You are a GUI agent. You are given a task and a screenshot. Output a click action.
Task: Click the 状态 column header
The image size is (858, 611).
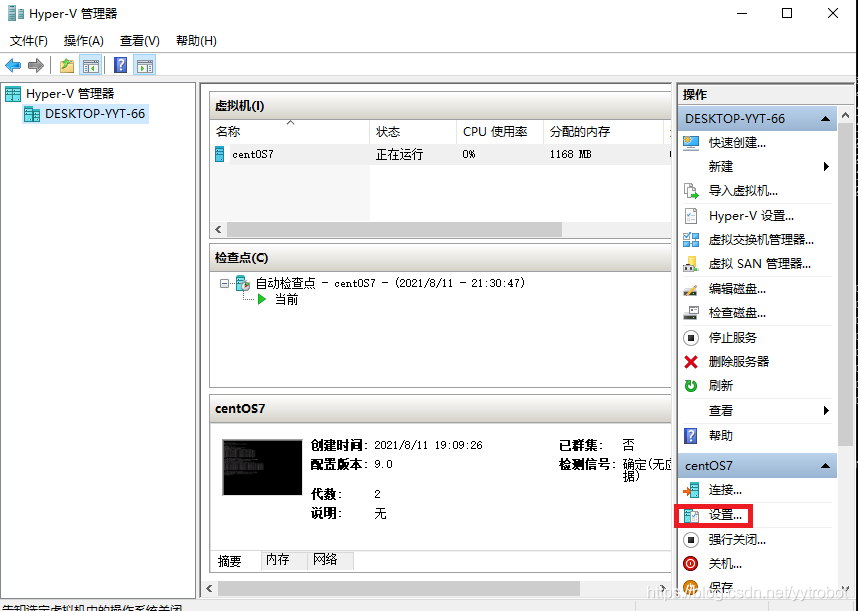click(413, 131)
